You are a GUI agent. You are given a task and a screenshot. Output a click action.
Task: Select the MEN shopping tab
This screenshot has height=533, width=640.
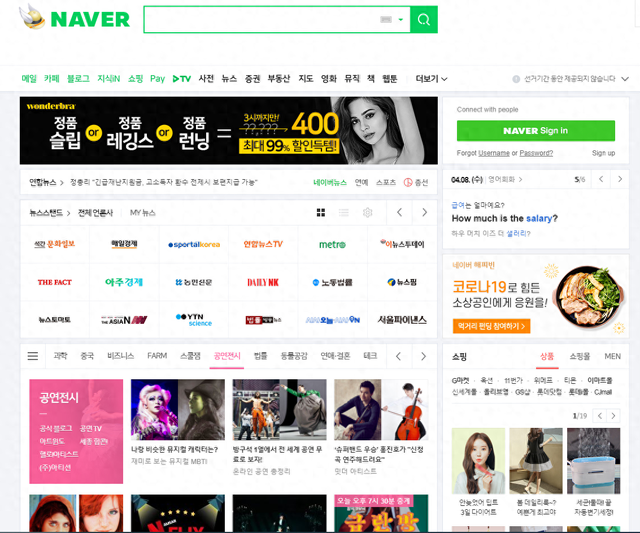(x=612, y=356)
